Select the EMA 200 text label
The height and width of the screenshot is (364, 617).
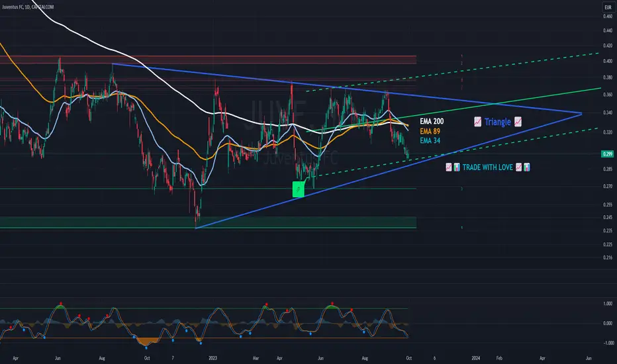pyautogui.click(x=432, y=122)
